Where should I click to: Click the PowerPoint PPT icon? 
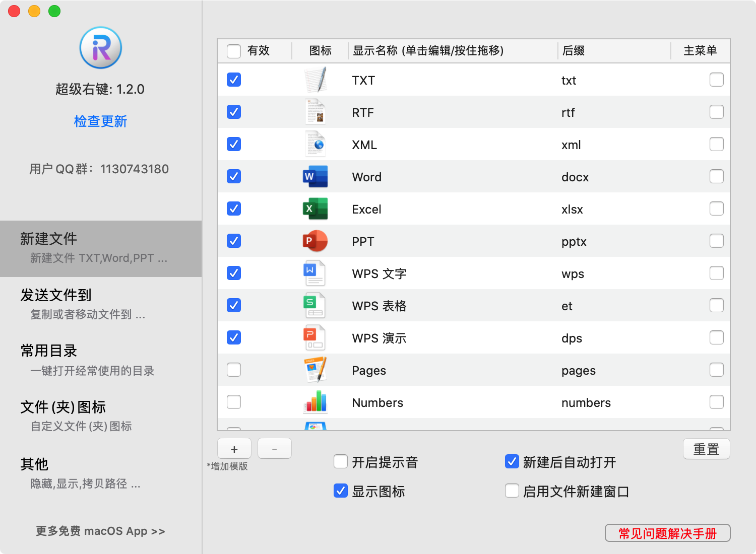tap(316, 241)
